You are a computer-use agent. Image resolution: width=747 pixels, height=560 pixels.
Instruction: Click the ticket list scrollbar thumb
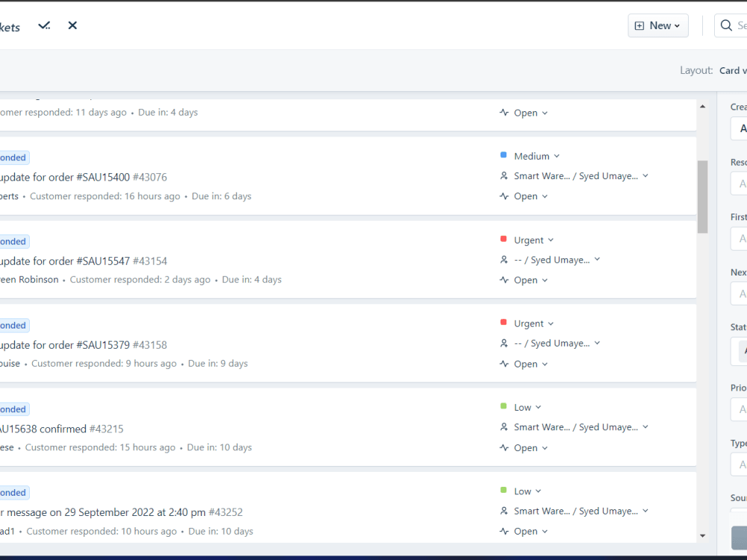point(702,196)
